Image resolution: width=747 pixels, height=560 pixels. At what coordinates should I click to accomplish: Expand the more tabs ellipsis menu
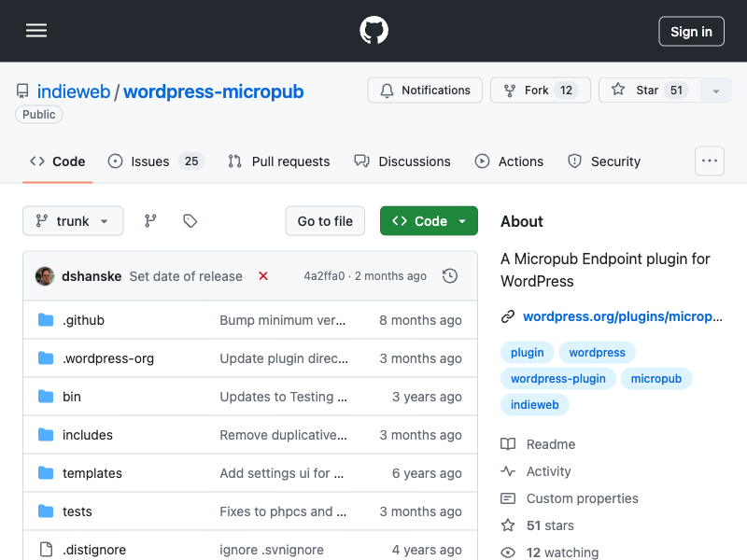click(710, 161)
